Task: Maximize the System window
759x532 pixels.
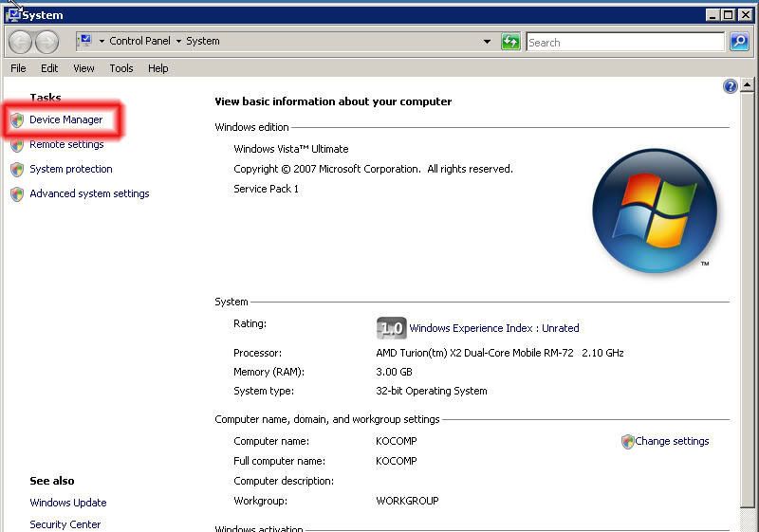Action: 728,15
